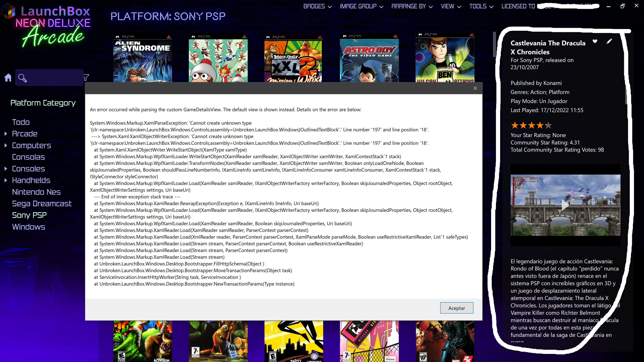Select Computers in platform list
Viewport: 644px width, 362px height.
click(32, 145)
